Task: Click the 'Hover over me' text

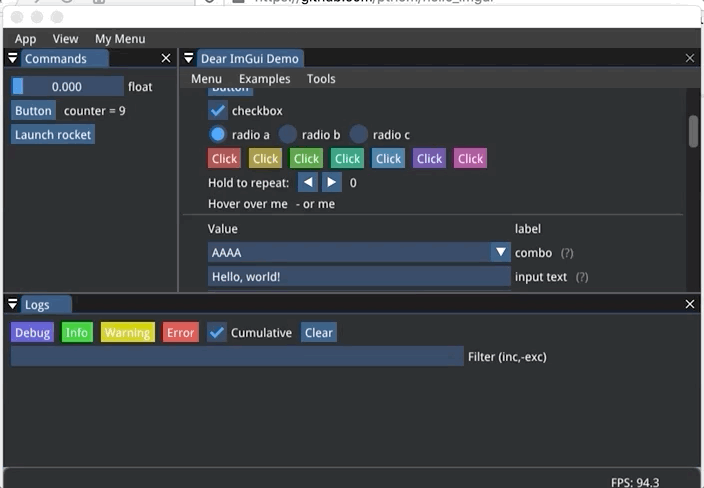Action: click(248, 204)
